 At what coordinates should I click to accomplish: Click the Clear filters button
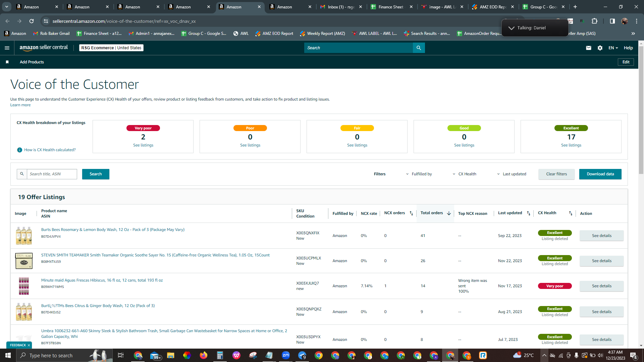[556, 174]
